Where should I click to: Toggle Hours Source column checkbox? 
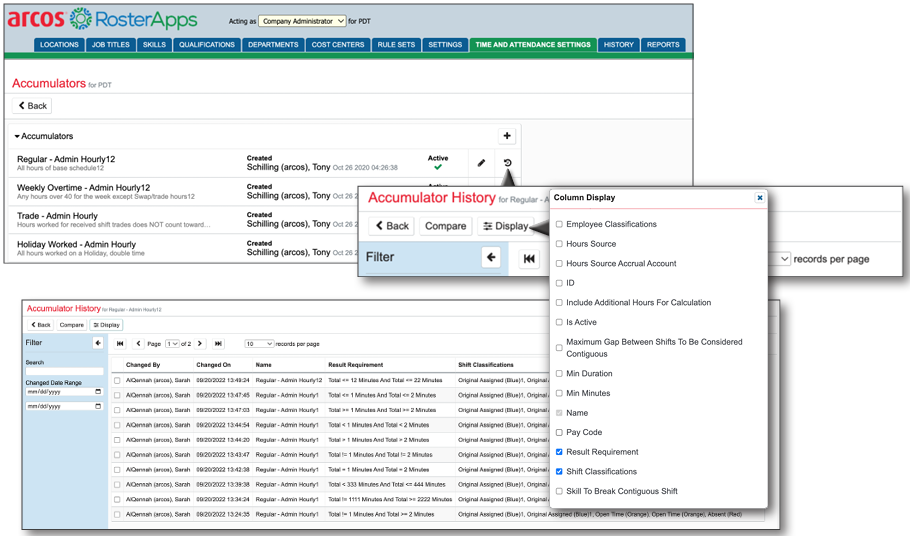pos(559,244)
